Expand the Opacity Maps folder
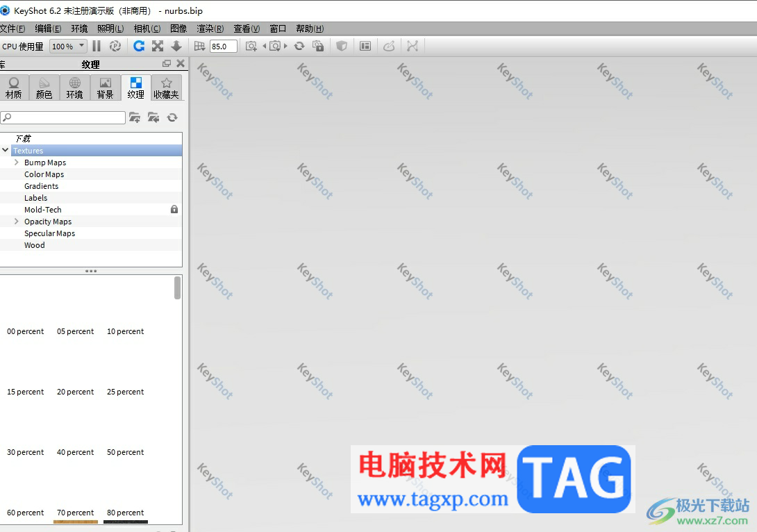 pyautogui.click(x=17, y=221)
